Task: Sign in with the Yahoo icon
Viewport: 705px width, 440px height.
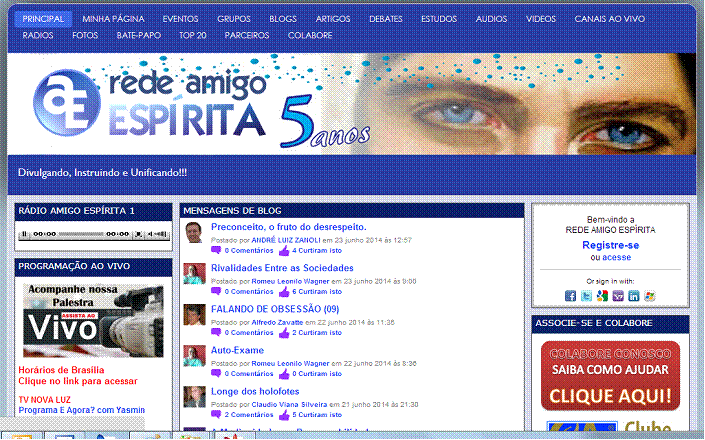Action: click(618, 296)
